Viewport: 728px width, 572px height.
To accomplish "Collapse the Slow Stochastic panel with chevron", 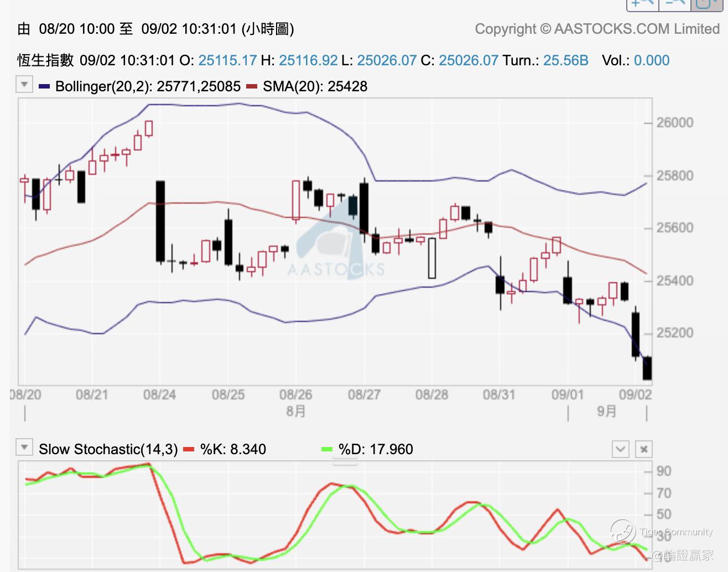I will tap(621, 449).
